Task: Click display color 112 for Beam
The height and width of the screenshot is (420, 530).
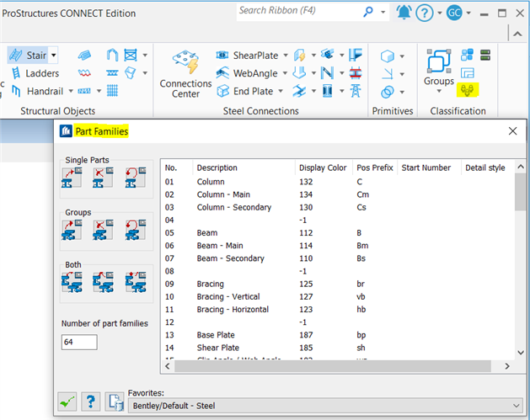Action: [306, 233]
